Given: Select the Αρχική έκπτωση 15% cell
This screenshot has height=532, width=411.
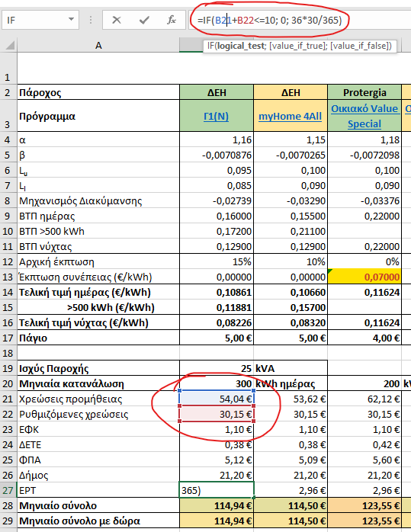Looking at the screenshot, I should [x=217, y=261].
